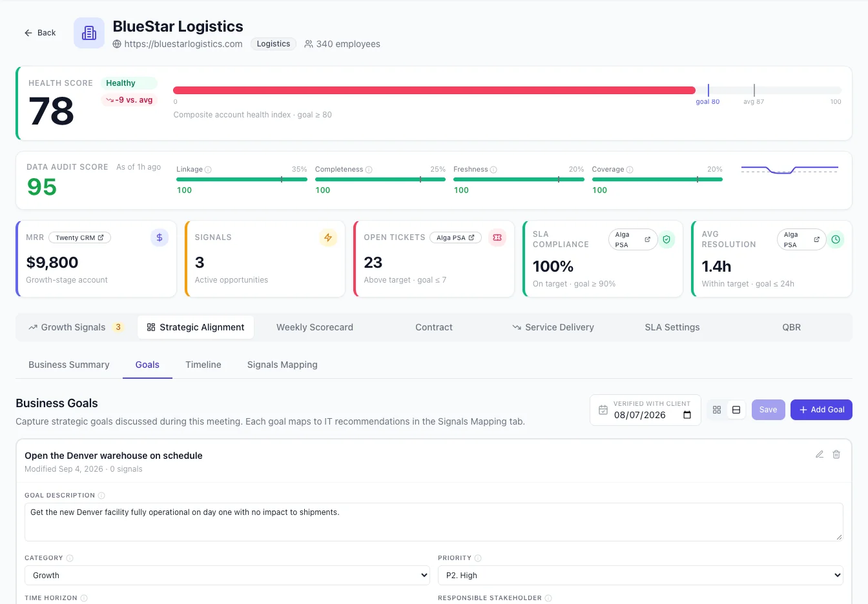Image resolution: width=868 pixels, height=604 pixels.
Task: Switch to the Weekly Scorecard tab
Action: (x=315, y=327)
